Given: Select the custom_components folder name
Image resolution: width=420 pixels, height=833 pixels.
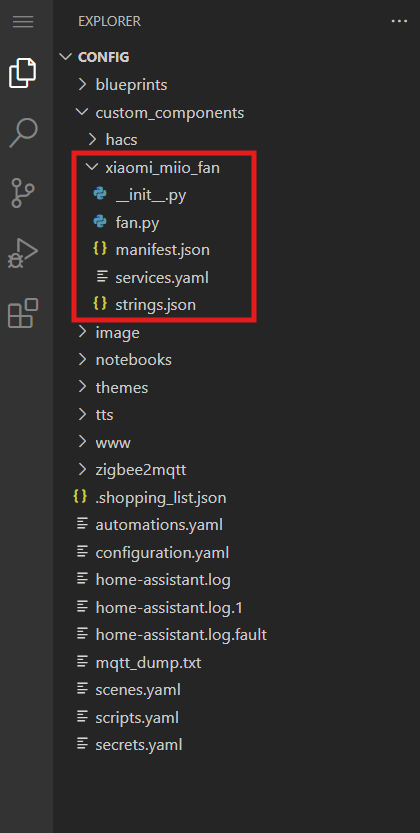Looking at the screenshot, I should coord(170,113).
